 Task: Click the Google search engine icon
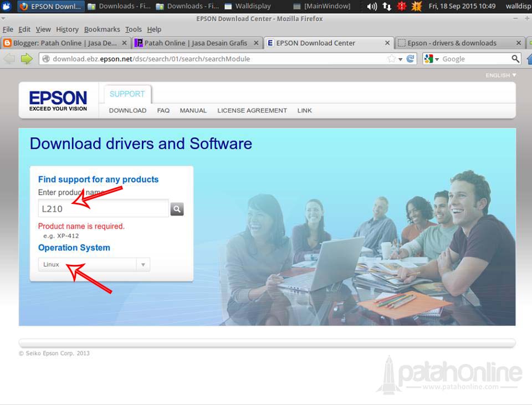tap(427, 58)
